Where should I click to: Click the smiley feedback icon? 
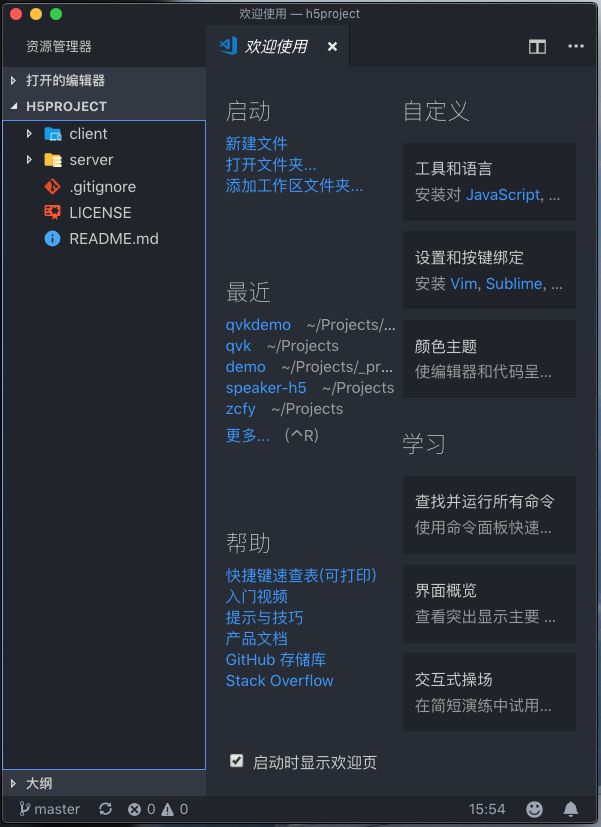(534, 809)
